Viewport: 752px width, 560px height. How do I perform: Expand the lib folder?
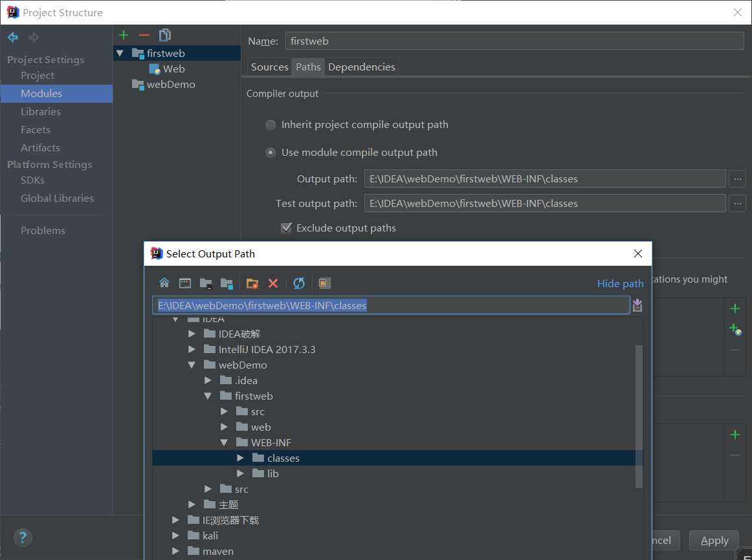coord(240,474)
